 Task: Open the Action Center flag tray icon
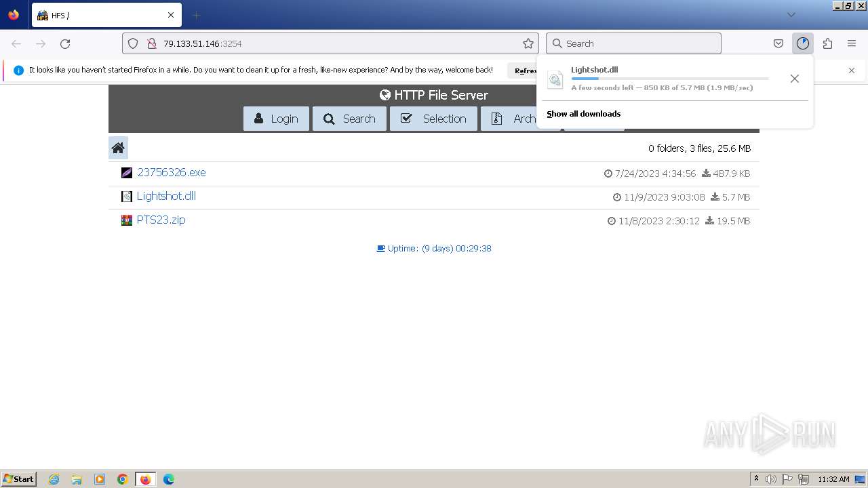click(787, 479)
